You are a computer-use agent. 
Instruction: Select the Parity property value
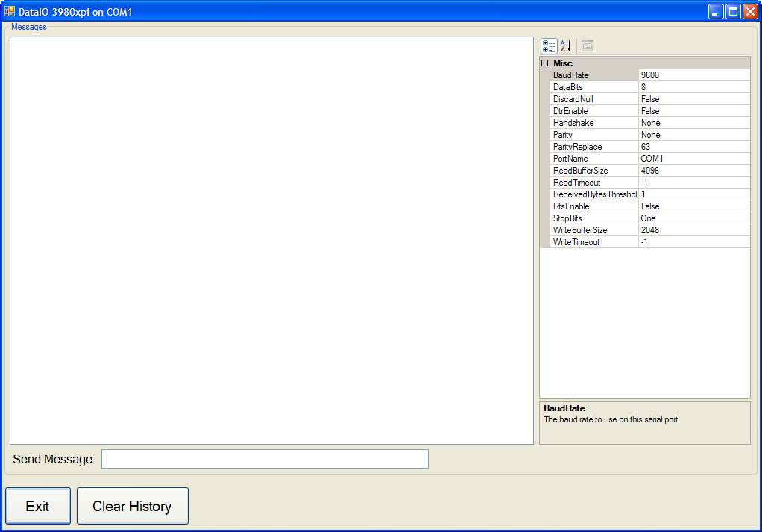(x=694, y=135)
